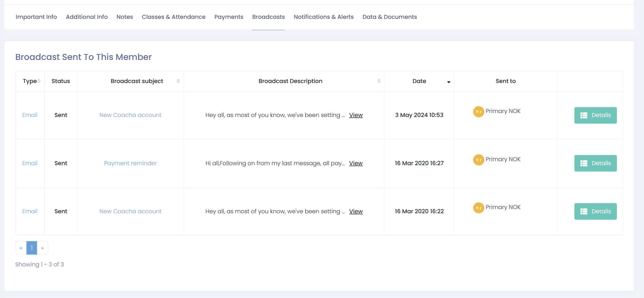Sort by Broadcast subject using the sort arrows
Screen dimensions: 644x298
(x=178, y=81)
